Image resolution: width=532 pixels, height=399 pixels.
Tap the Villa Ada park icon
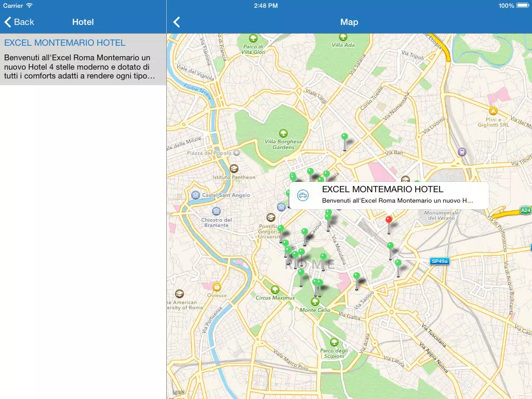343,37
